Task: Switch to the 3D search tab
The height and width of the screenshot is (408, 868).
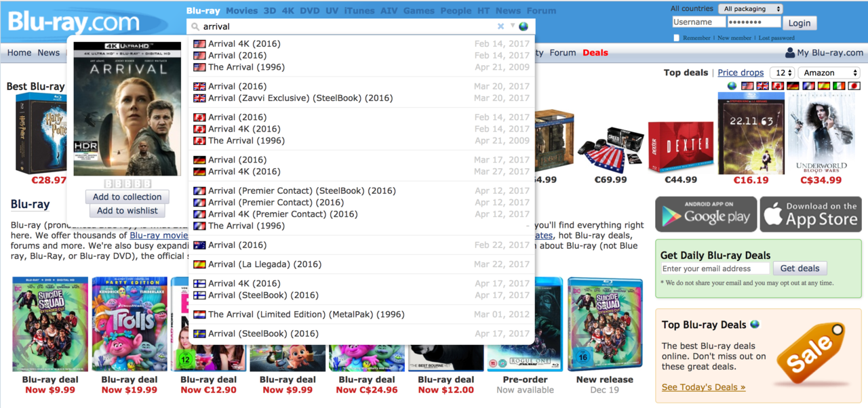Action: tap(270, 11)
